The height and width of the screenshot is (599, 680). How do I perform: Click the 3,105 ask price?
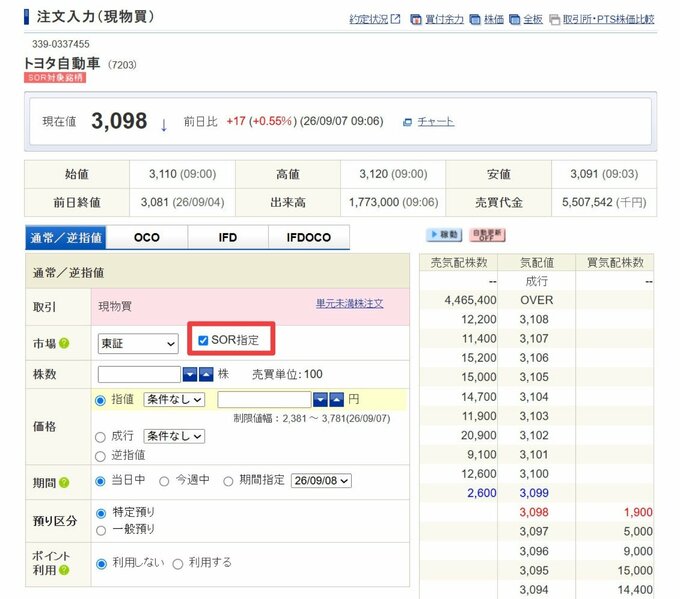(534, 377)
